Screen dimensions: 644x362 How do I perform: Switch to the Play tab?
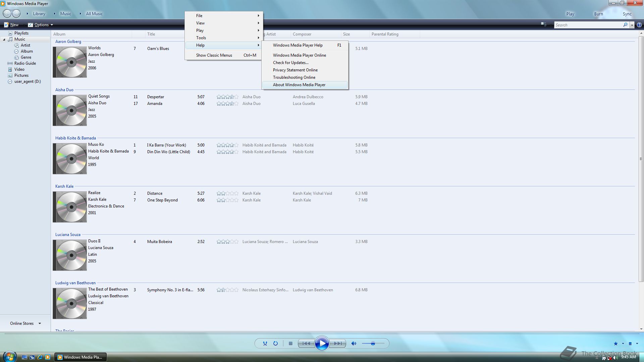[x=570, y=14]
